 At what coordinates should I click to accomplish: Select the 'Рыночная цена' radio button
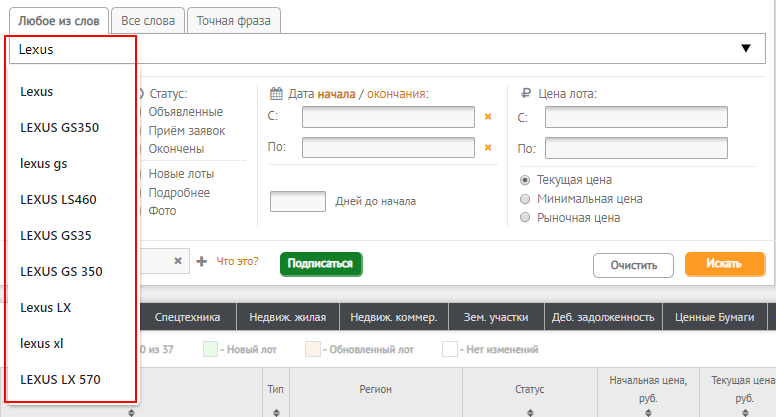tap(525, 218)
